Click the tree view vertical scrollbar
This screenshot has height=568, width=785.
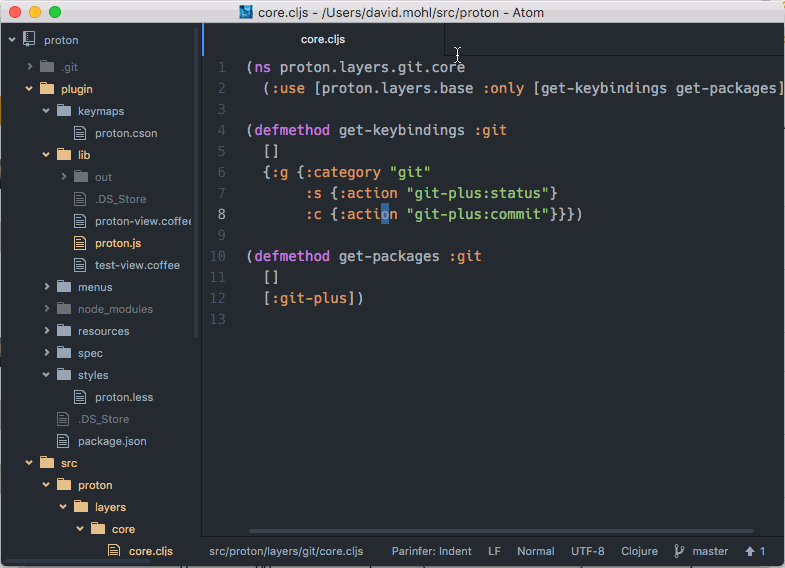196,183
